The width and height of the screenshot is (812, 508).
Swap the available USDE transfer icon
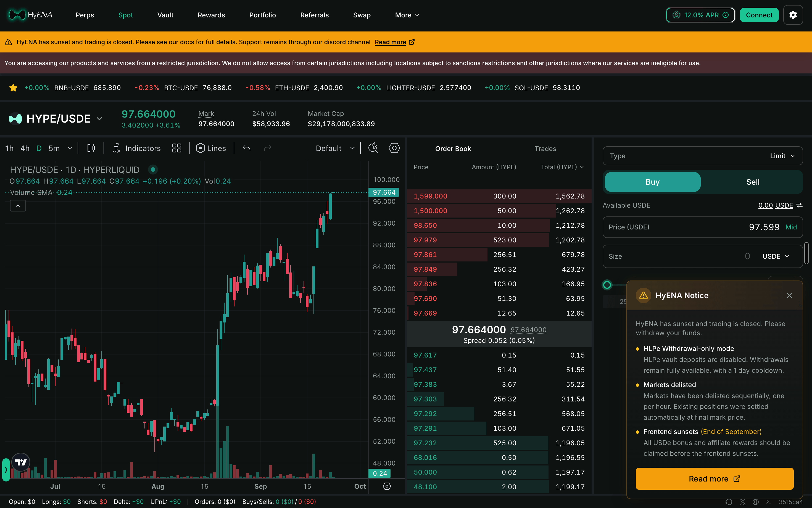[799, 205]
